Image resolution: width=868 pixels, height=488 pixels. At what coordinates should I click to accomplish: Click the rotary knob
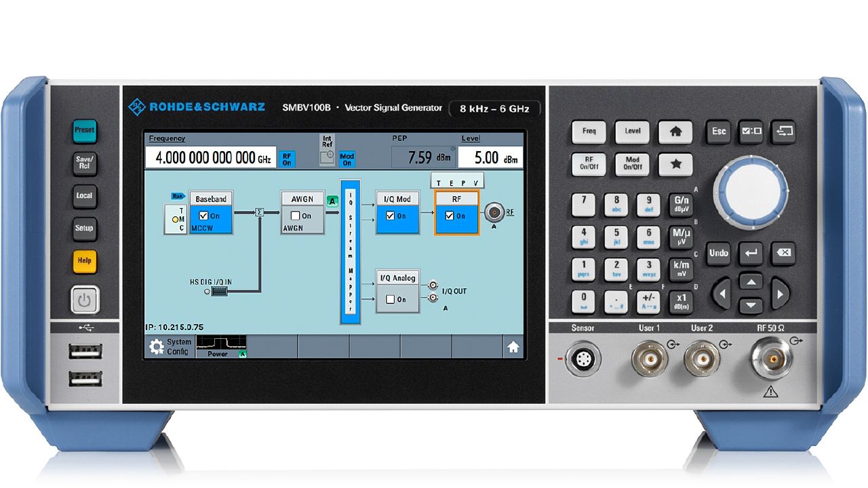coord(751,192)
